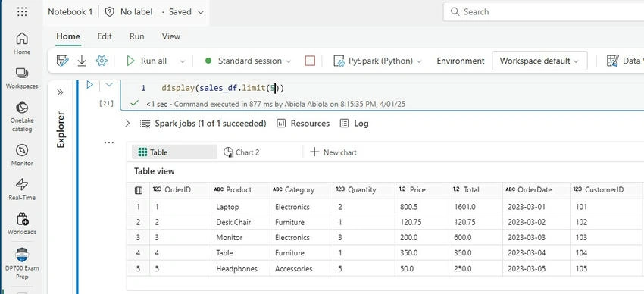Open DP700 Exam Prep workspace

tap(22, 263)
